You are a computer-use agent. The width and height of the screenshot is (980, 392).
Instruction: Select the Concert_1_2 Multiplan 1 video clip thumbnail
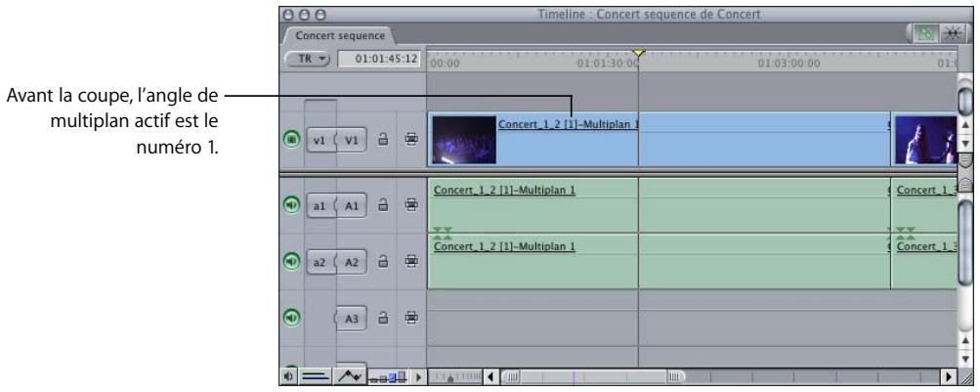(x=464, y=140)
